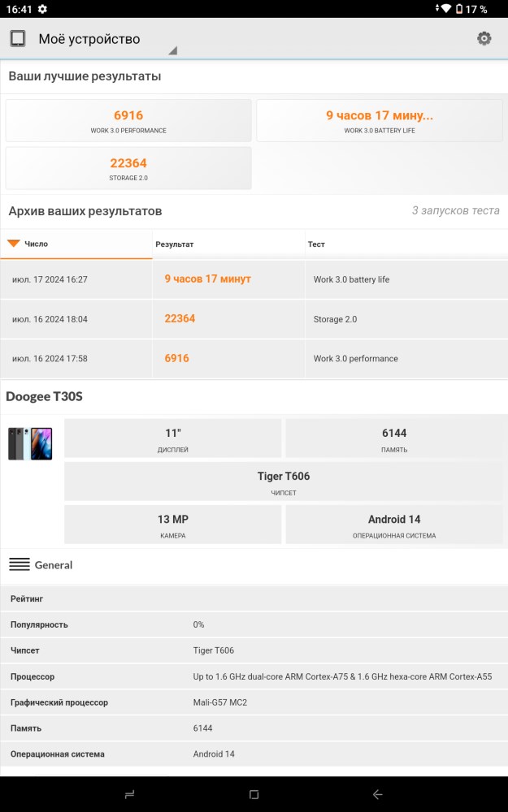Tap the 16:41 clock in status bar
This screenshot has height=812, width=508.
[19, 9]
